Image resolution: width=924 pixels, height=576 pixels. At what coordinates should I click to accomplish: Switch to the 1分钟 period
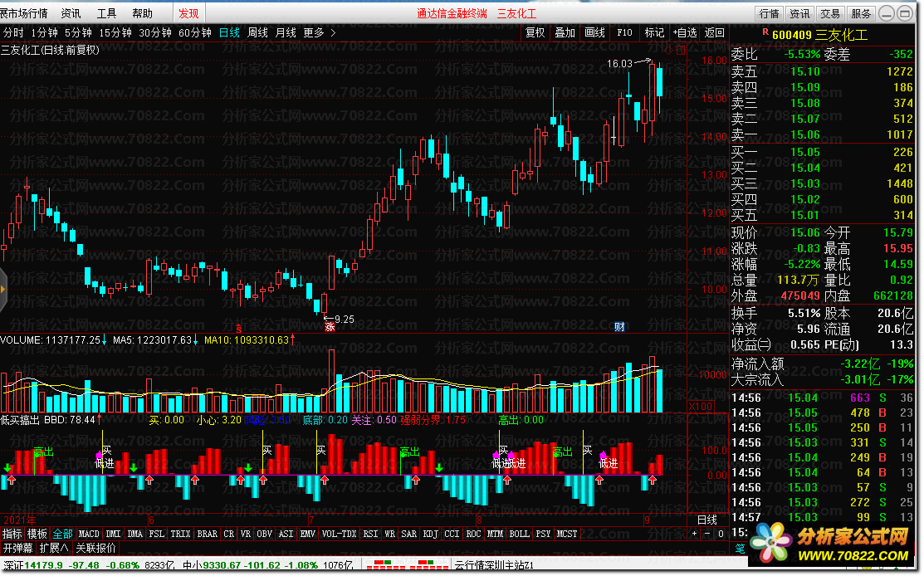pos(44,33)
